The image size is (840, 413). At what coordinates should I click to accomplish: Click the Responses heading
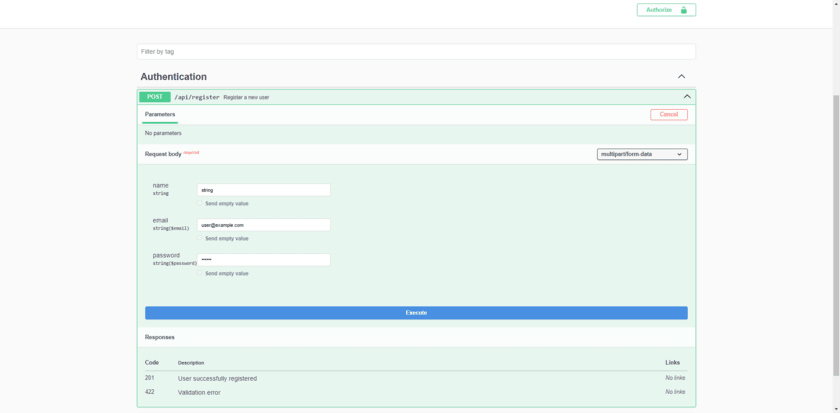160,337
